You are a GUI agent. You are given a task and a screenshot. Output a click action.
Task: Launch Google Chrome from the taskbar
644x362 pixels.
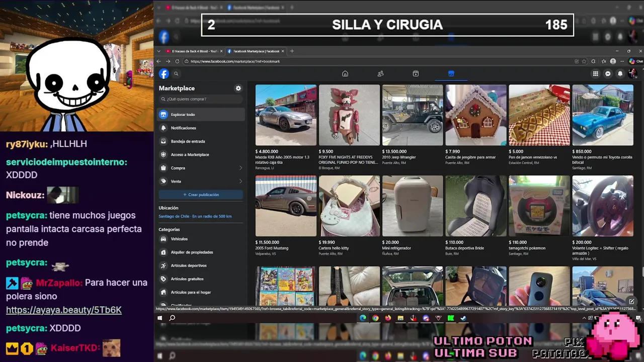click(375, 318)
